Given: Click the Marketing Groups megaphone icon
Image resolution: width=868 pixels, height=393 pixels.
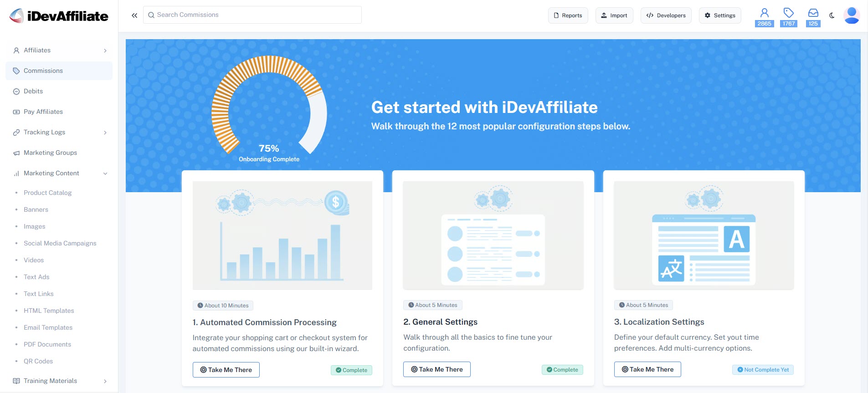Looking at the screenshot, I should coord(16,153).
